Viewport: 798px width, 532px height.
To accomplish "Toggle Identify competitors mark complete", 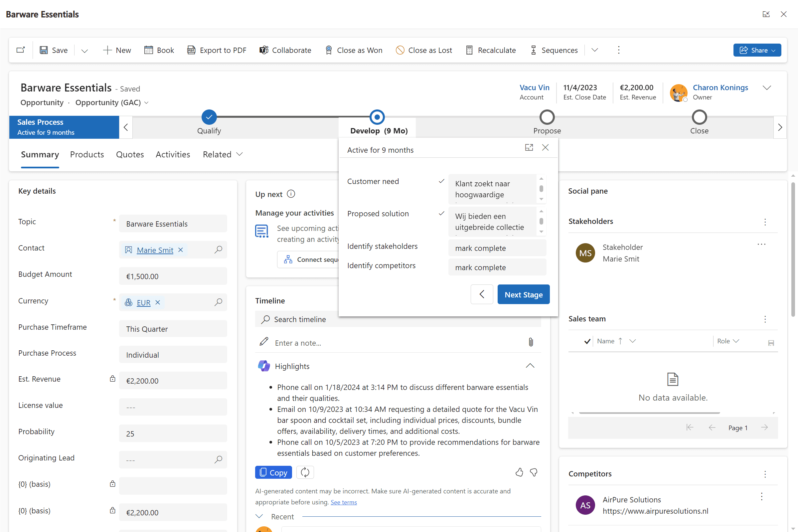I will 497,267.
